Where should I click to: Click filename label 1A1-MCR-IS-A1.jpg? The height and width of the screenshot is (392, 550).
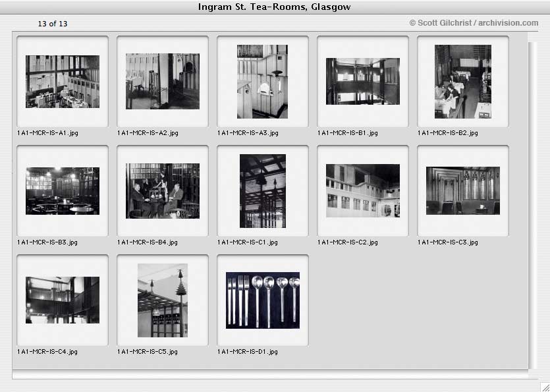pos(47,133)
